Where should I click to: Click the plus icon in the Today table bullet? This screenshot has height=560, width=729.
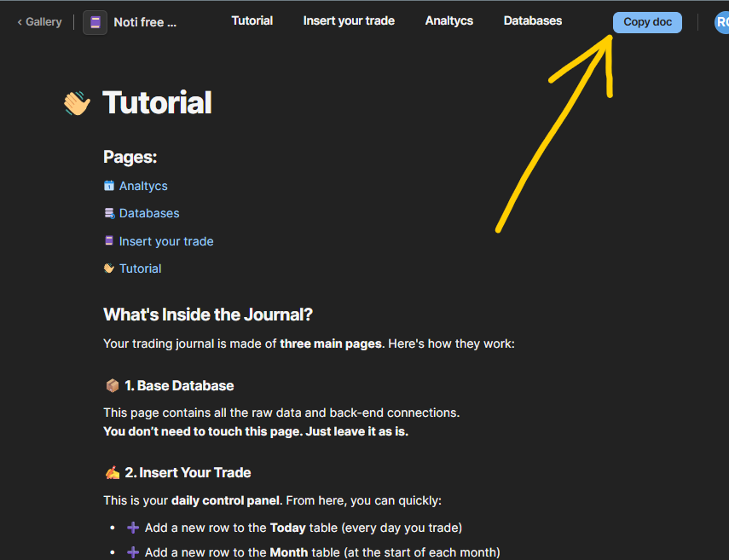[x=133, y=528]
